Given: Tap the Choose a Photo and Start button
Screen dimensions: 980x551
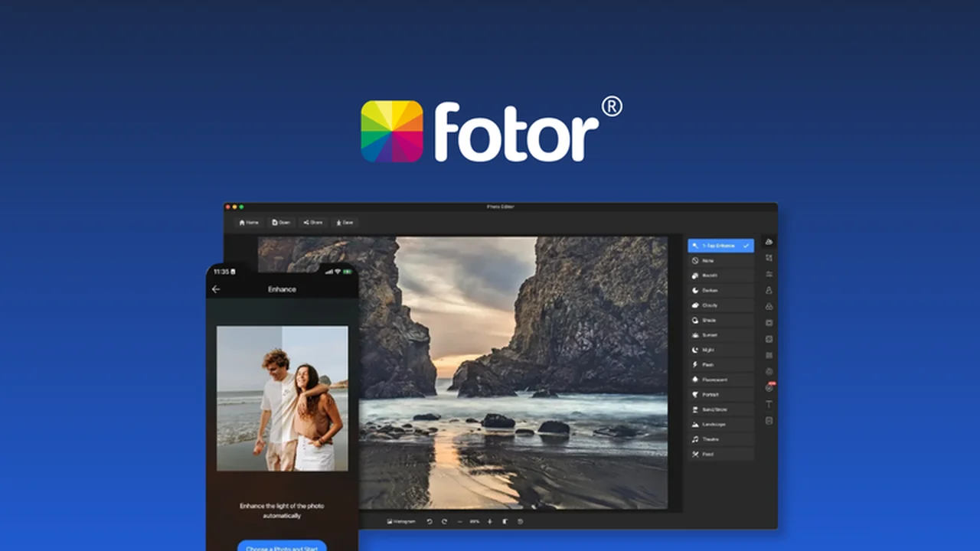Looking at the screenshot, I should coord(282,546).
